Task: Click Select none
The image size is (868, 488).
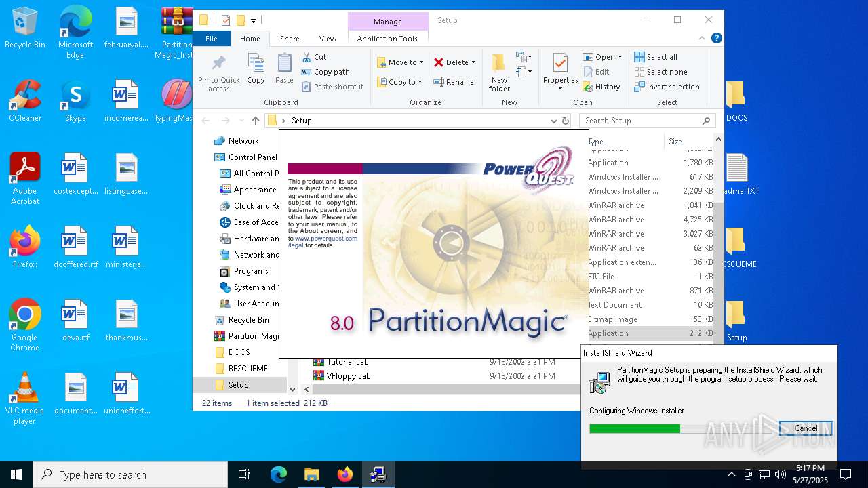Action: [660, 72]
